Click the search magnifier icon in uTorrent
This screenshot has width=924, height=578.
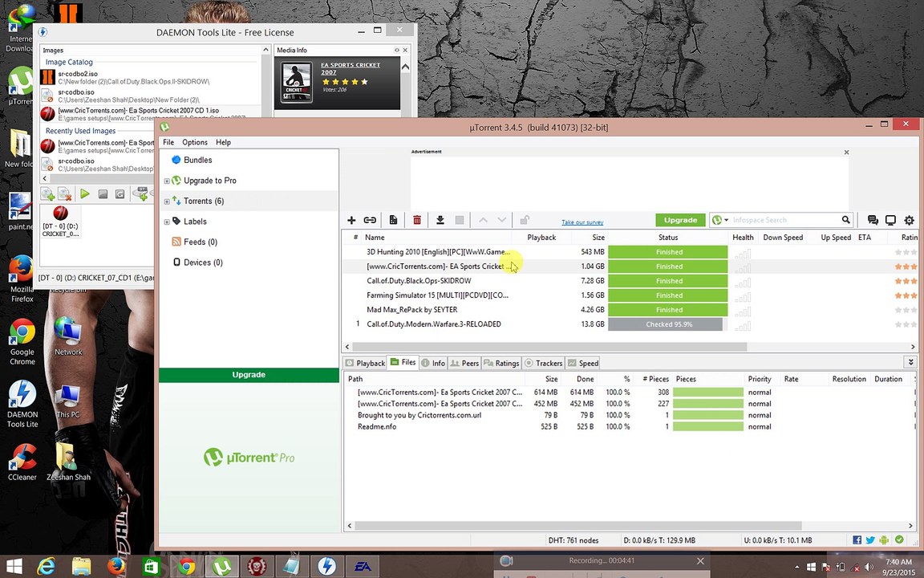tap(845, 220)
